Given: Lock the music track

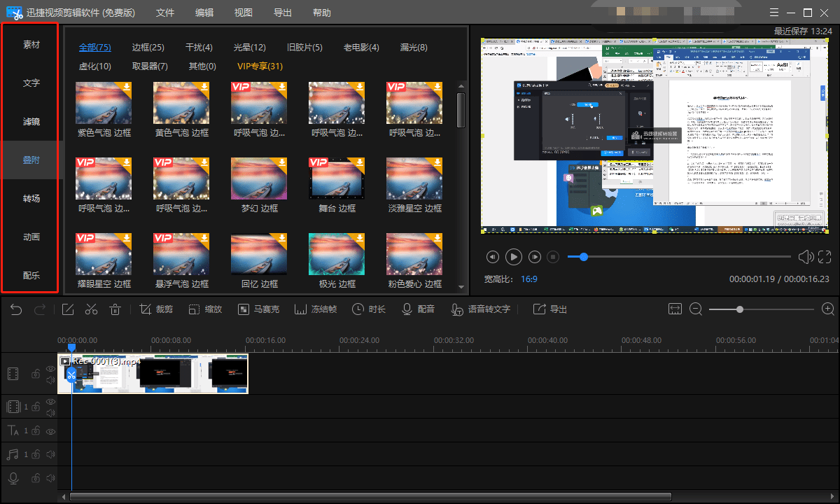Looking at the screenshot, I should [35, 455].
